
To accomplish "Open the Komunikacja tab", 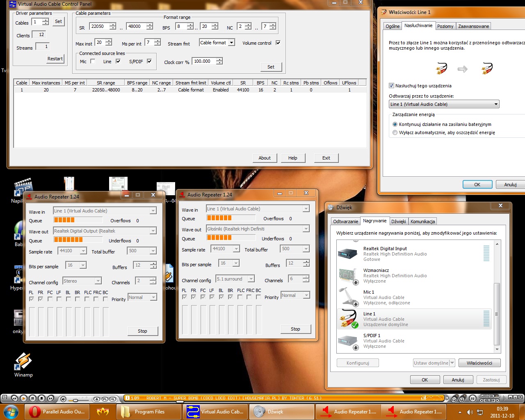I will [x=422, y=221].
